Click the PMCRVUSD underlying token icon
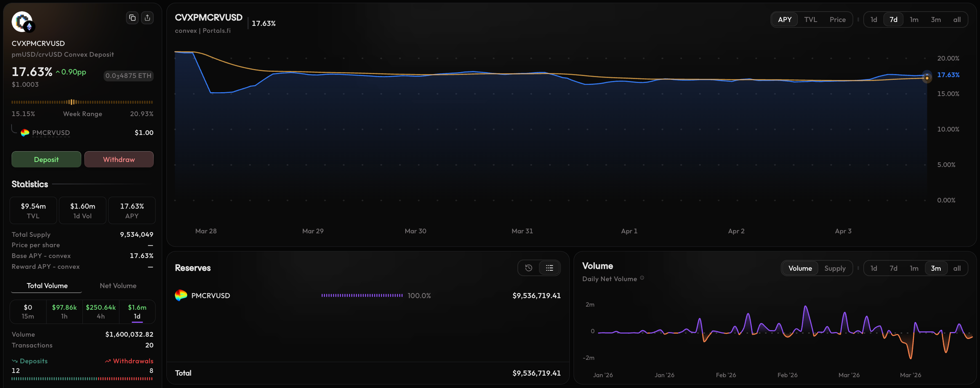The image size is (980, 388). coord(25,133)
